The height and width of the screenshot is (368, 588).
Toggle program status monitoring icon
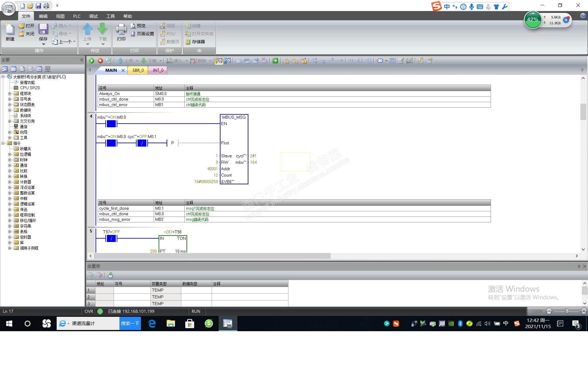click(x=219, y=61)
